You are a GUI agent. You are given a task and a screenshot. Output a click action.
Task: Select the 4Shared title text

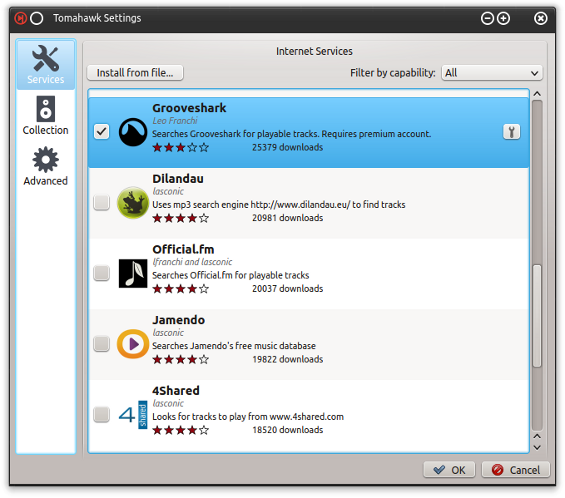pyautogui.click(x=175, y=390)
